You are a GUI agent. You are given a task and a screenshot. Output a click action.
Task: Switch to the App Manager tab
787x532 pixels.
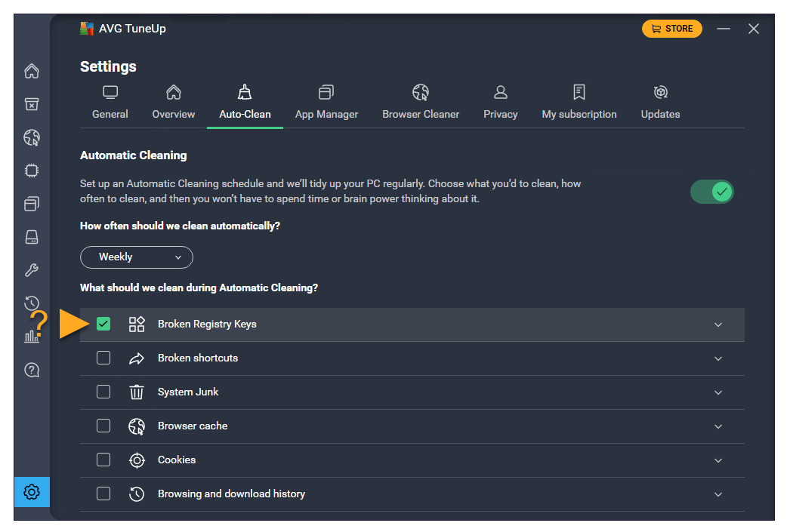coord(326,103)
